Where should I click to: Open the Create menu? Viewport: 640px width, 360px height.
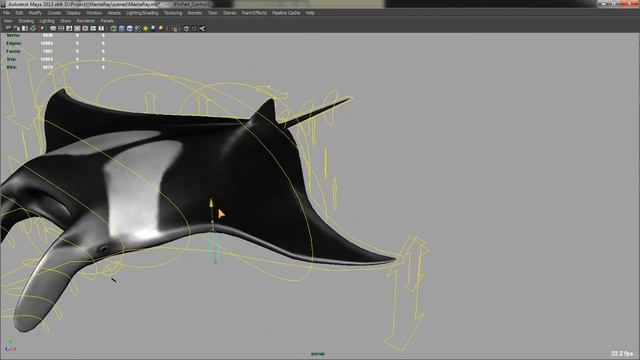click(x=54, y=13)
